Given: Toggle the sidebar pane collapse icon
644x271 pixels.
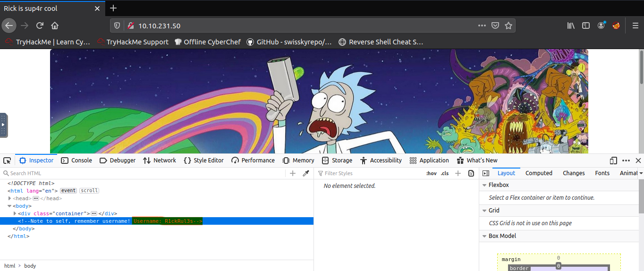Looking at the screenshot, I should [485, 173].
